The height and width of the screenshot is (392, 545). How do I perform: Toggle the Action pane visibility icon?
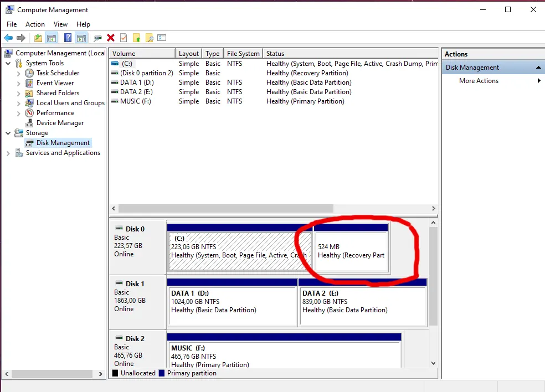[x=81, y=38]
